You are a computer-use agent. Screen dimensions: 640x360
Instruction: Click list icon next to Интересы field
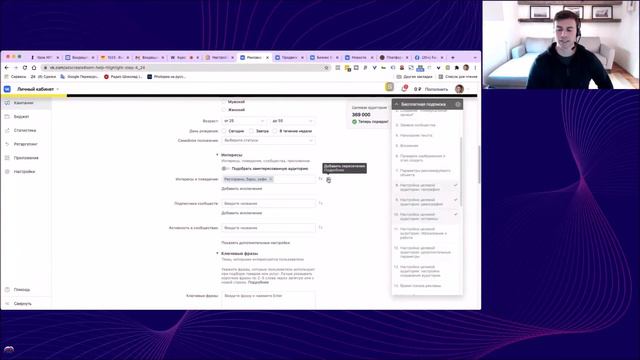(x=320, y=179)
